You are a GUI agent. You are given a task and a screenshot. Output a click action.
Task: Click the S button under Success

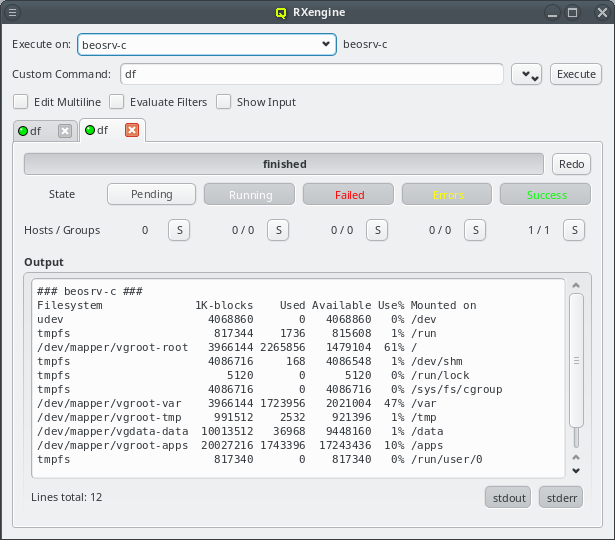(574, 230)
